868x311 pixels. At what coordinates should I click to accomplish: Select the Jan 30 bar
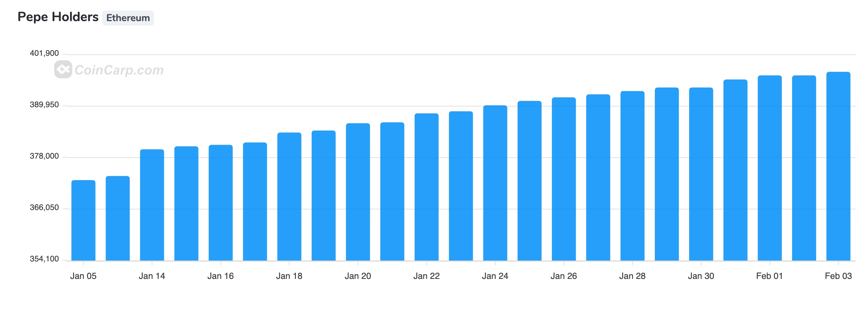click(701, 174)
